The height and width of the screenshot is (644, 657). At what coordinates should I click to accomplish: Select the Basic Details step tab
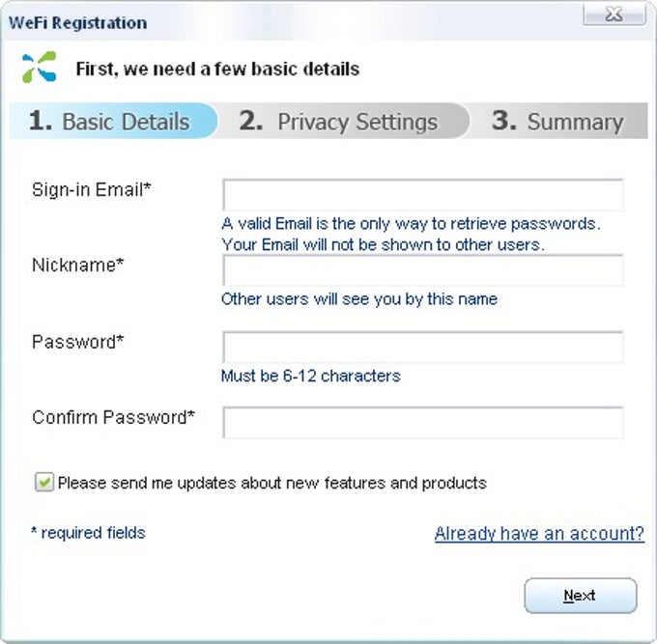click(113, 121)
